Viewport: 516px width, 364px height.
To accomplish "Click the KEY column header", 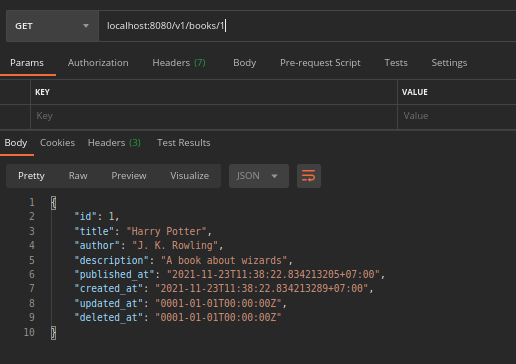I will (42, 92).
